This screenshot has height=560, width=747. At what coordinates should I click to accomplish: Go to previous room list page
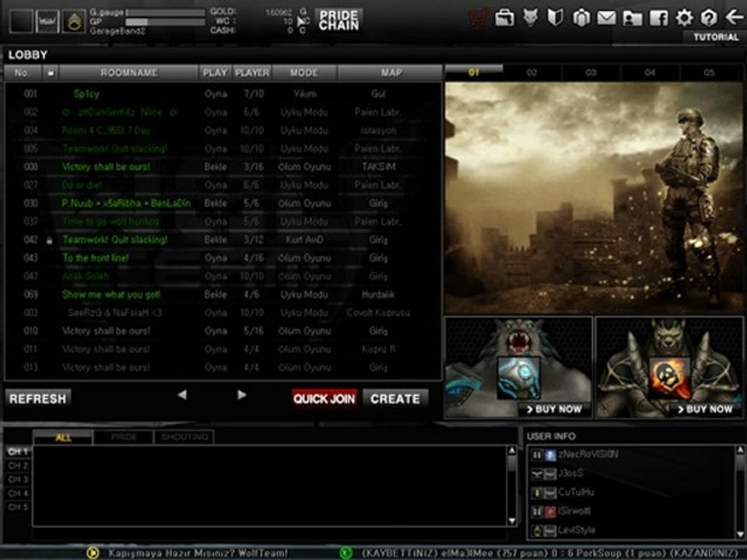[182, 395]
